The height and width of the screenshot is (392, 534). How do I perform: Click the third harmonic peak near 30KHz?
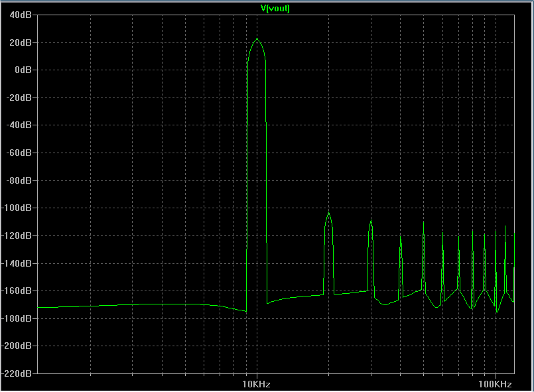[x=371, y=222]
